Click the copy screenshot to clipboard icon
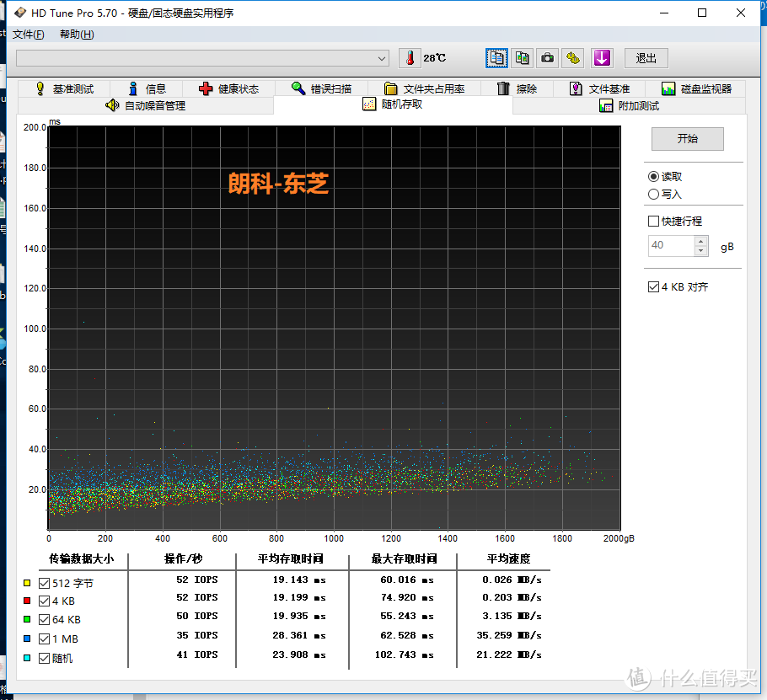767x700 pixels. pyautogui.click(x=522, y=58)
